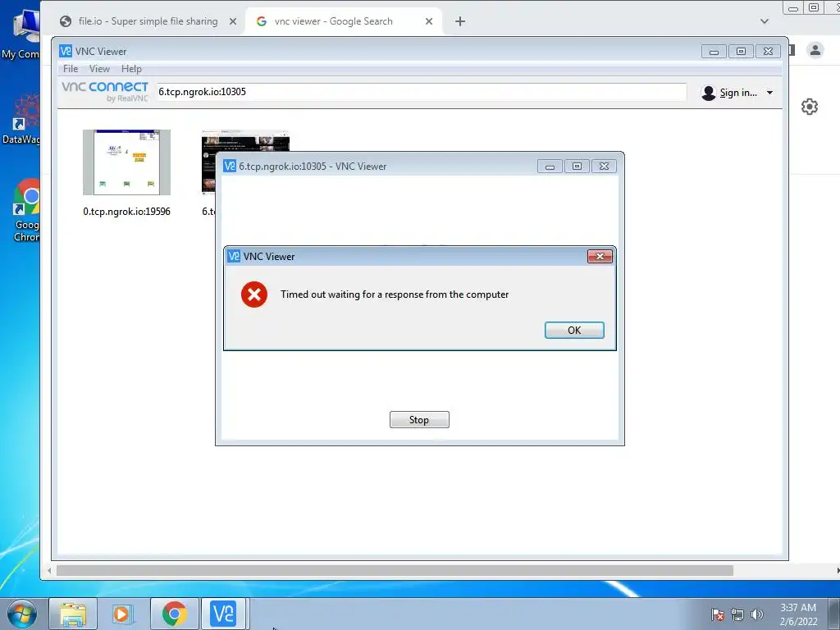Click the horizontal scrollbar of the Chrome page
This screenshot has width=840, height=630.
(395, 571)
